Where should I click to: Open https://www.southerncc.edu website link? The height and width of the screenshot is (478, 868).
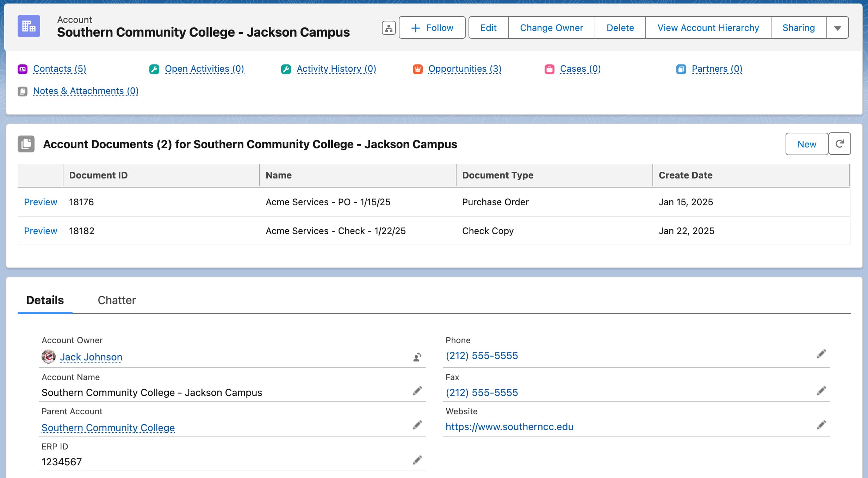click(509, 427)
